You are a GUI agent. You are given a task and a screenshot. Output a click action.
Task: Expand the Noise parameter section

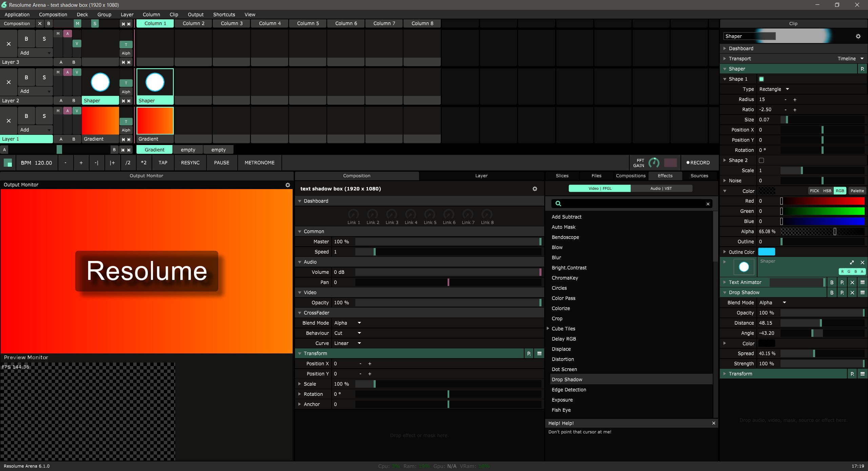pos(725,181)
